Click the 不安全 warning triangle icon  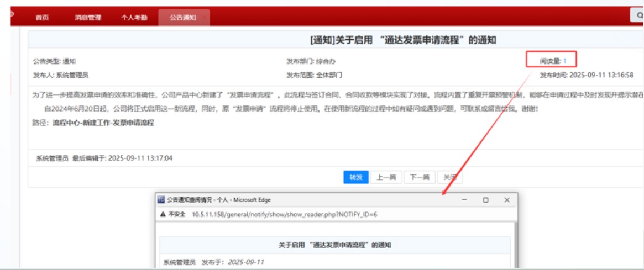(x=163, y=214)
